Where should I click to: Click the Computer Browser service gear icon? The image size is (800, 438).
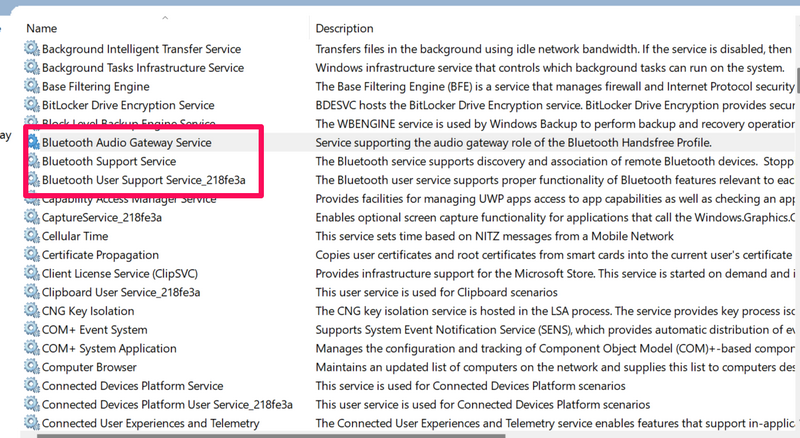[x=32, y=367]
